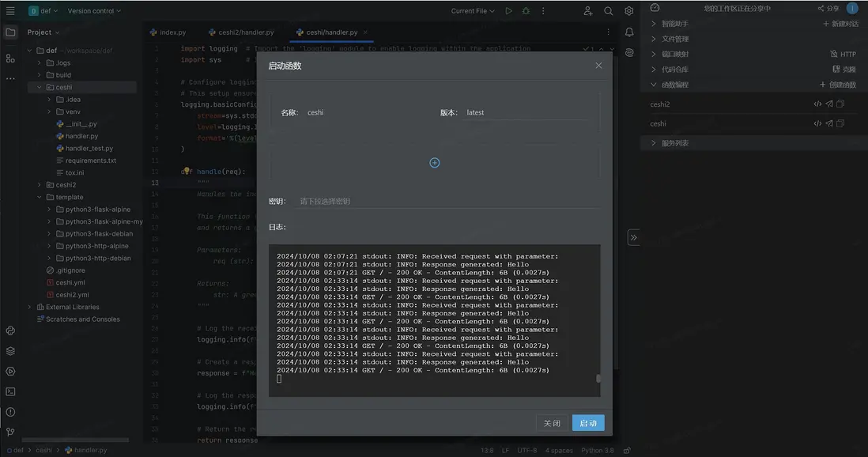This screenshot has width=868, height=457.
Task: Open the Python Packages tool window
Action: pyautogui.click(x=10, y=330)
